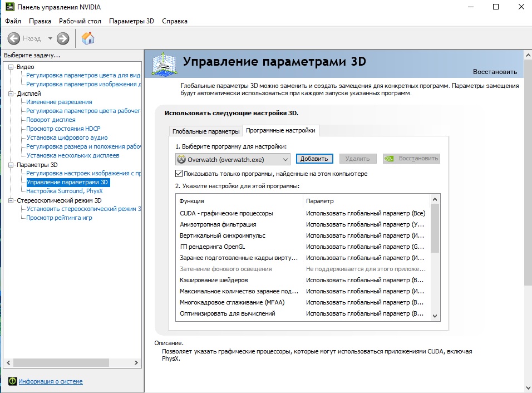Select 'Изменение разрешения' in task tree
The image size is (532, 393).
pos(59,102)
